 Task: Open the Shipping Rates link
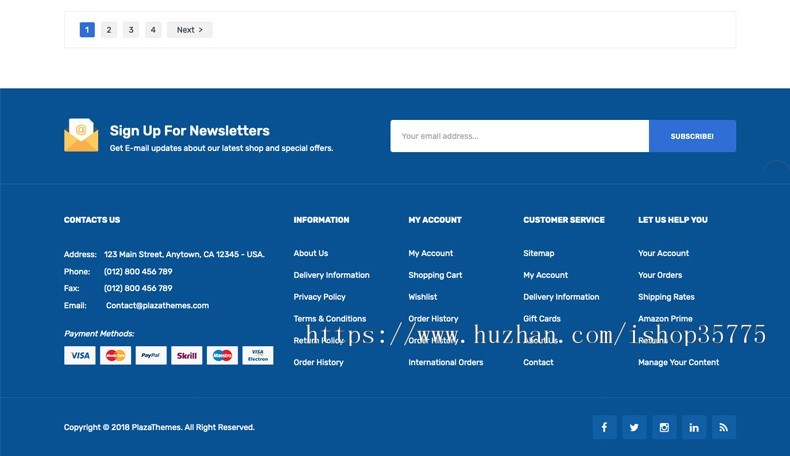click(666, 297)
